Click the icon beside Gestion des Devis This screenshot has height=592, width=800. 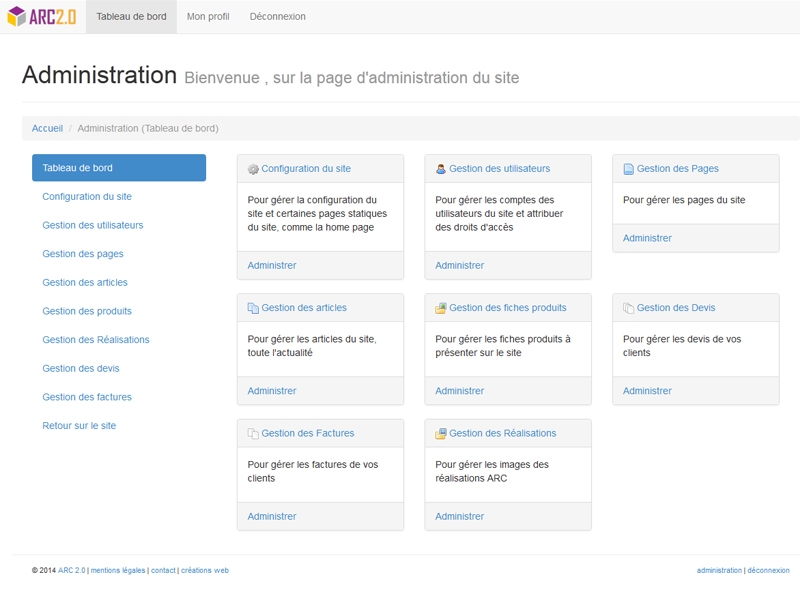(628, 308)
